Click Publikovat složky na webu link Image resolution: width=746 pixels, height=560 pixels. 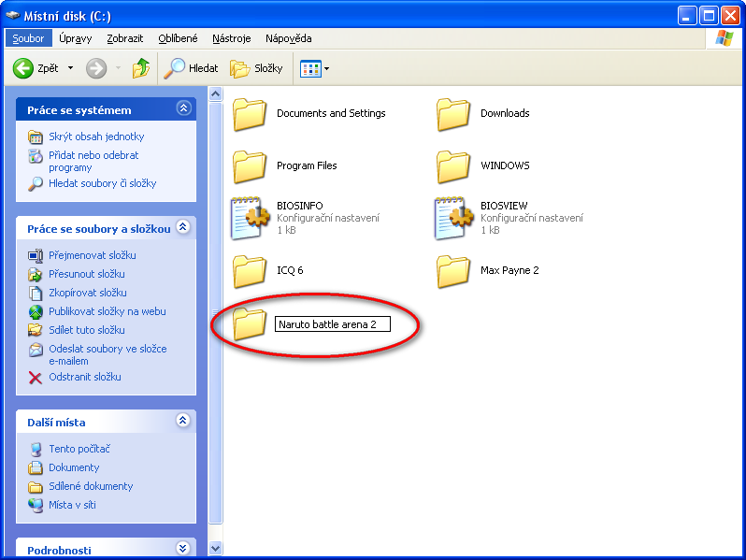[108, 311]
